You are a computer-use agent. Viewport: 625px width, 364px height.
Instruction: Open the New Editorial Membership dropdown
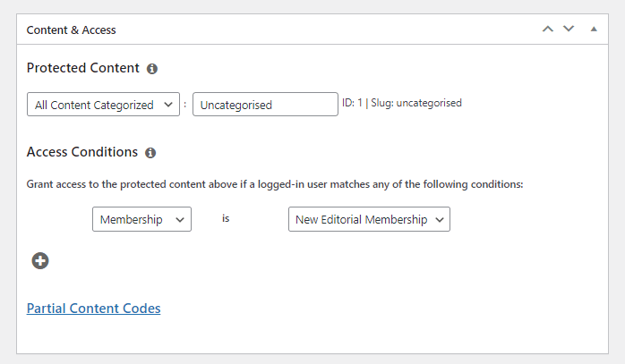pos(368,219)
